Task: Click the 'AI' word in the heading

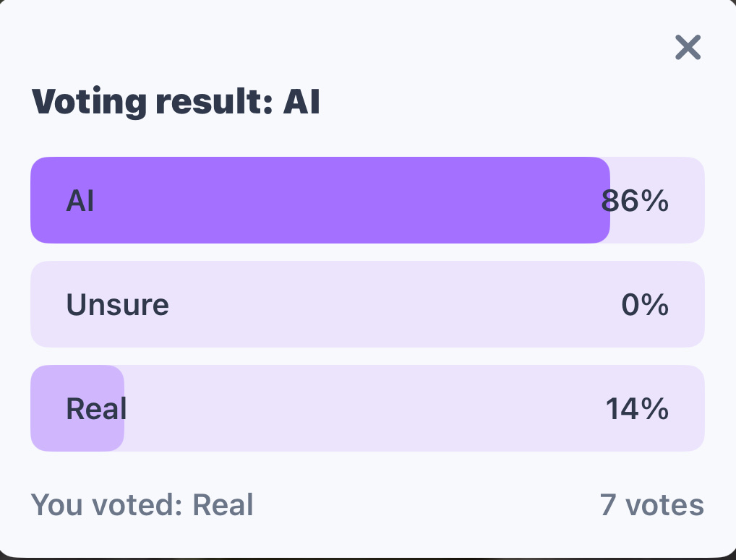Action: point(301,102)
